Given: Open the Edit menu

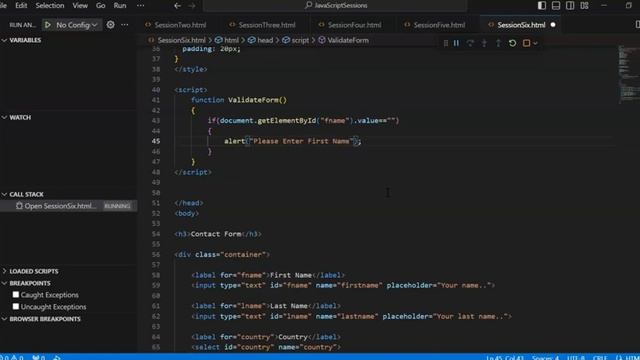Looking at the screenshot, I should coord(21,5).
